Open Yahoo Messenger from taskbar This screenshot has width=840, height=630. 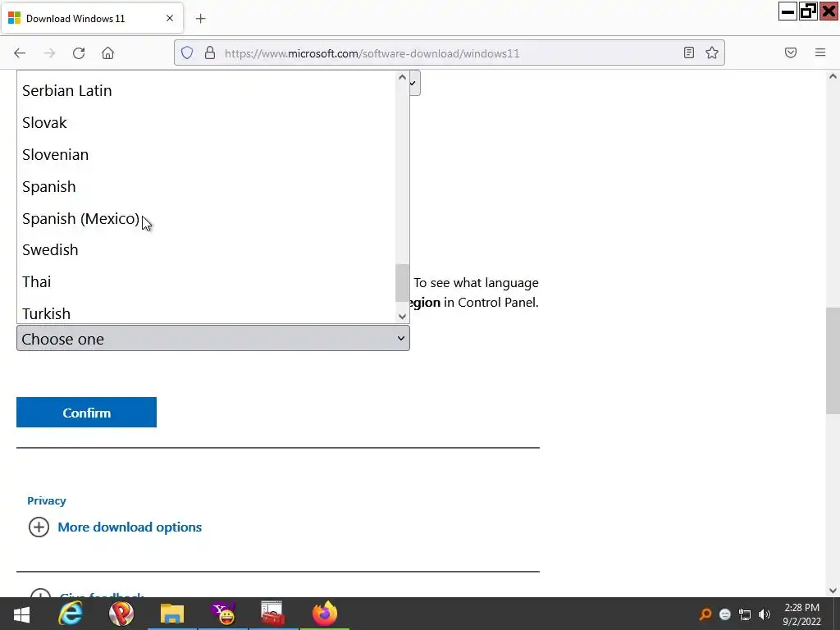click(x=223, y=614)
